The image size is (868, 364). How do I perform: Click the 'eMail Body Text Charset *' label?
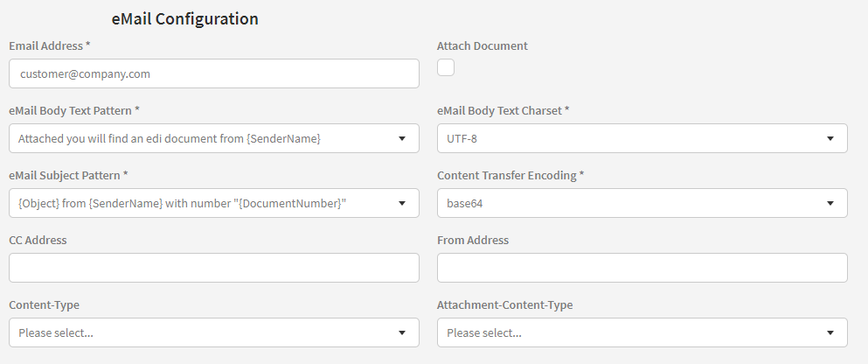[503, 110]
